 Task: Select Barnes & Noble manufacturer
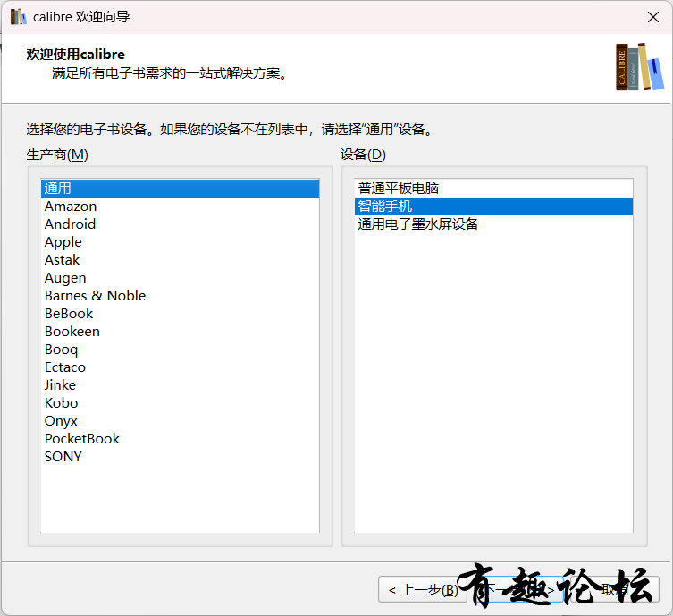click(180, 296)
